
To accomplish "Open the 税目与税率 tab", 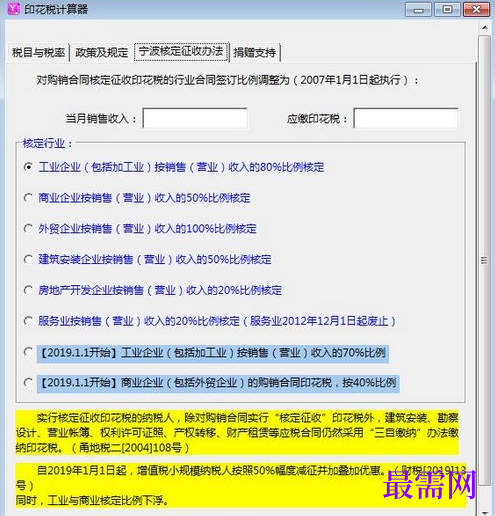I will click(38, 52).
